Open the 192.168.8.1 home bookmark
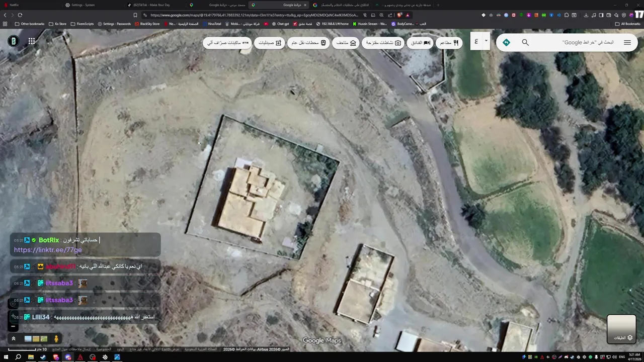The height and width of the screenshot is (362, 644). [x=333, y=24]
